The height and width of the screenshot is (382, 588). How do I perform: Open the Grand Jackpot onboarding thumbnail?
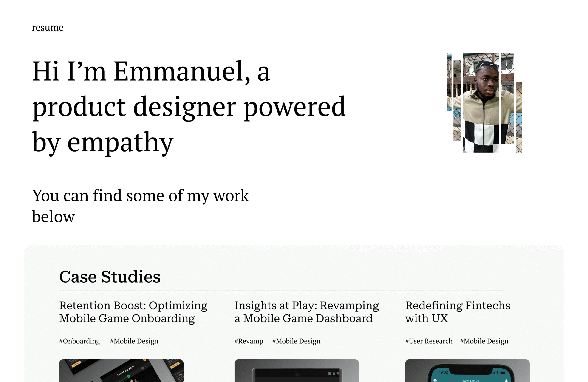121,371
